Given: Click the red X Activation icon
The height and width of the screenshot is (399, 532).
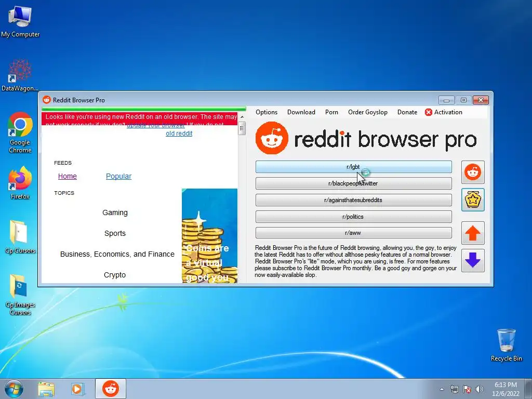Looking at the screenshot, I should click(x=429, y=112).
